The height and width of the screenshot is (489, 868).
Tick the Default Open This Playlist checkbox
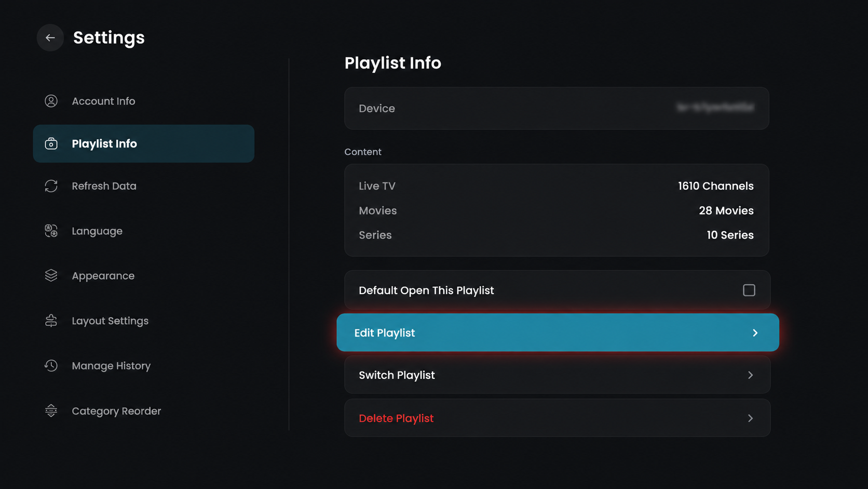click(749, 290)
